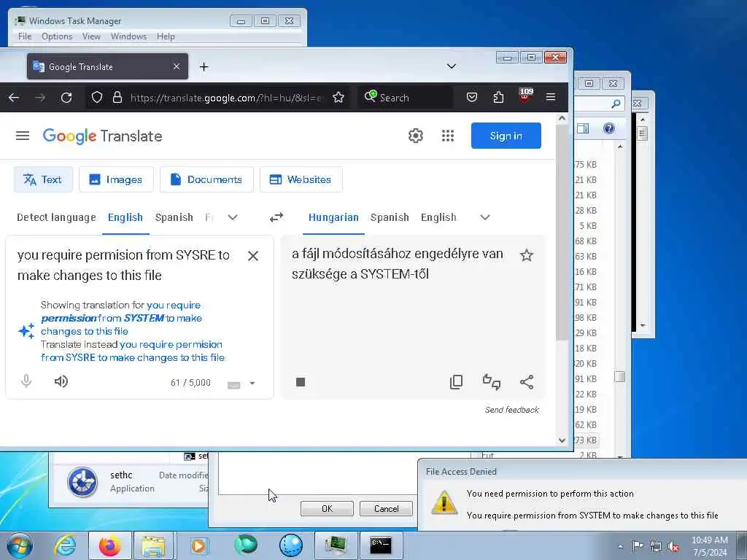Close the Google Translate tab

tap(177, 66)
